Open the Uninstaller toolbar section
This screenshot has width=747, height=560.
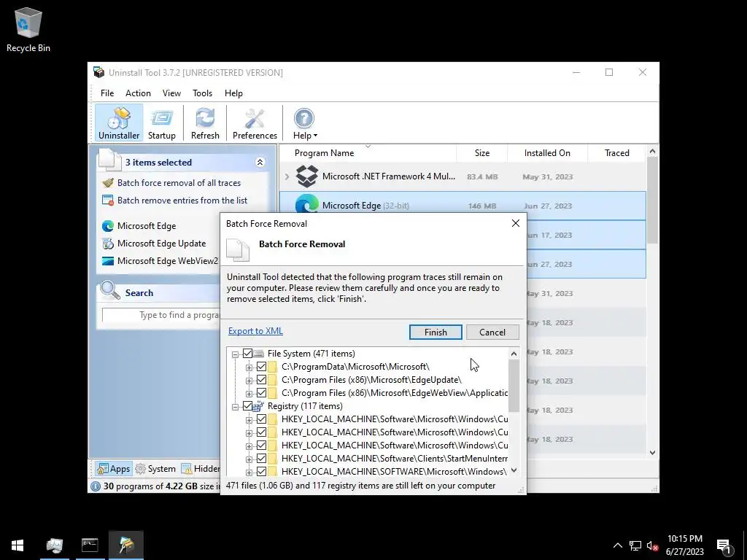pos(119,123)
